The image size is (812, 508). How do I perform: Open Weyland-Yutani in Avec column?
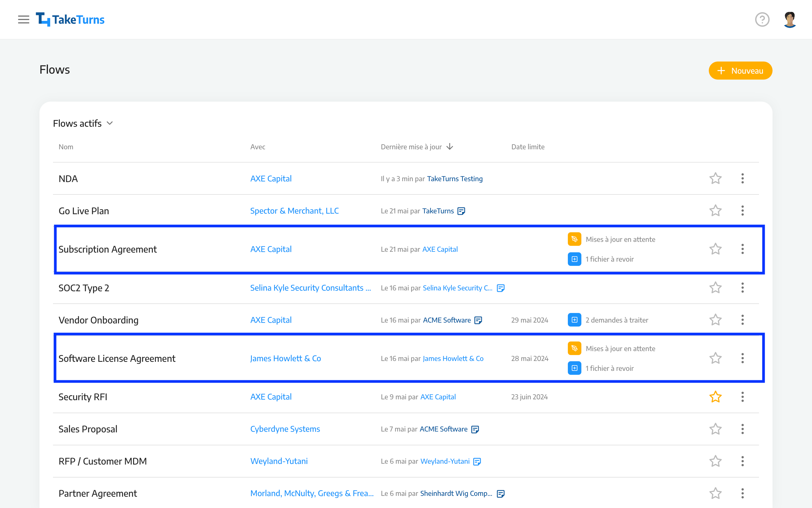pyautogui.click(x=279, y=461)
